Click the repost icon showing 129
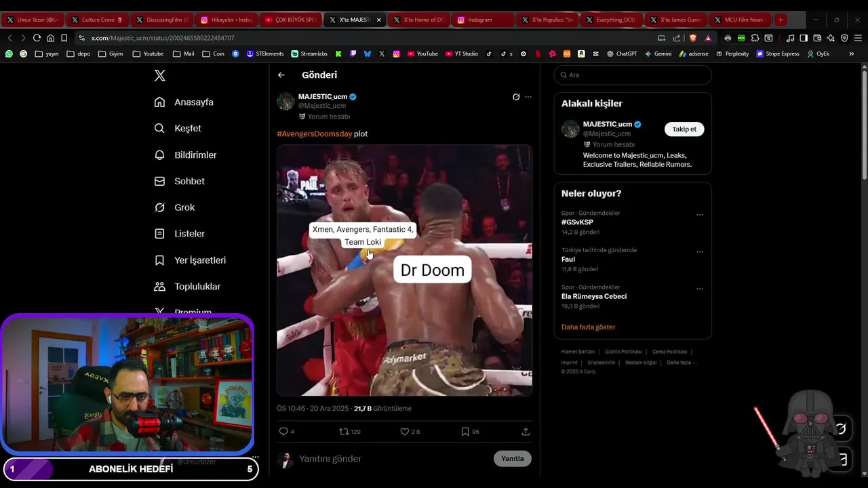 coord(344,432)
